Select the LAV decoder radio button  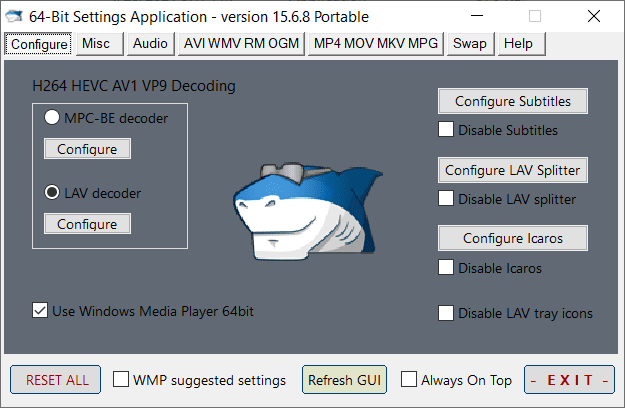click(53, 193)
